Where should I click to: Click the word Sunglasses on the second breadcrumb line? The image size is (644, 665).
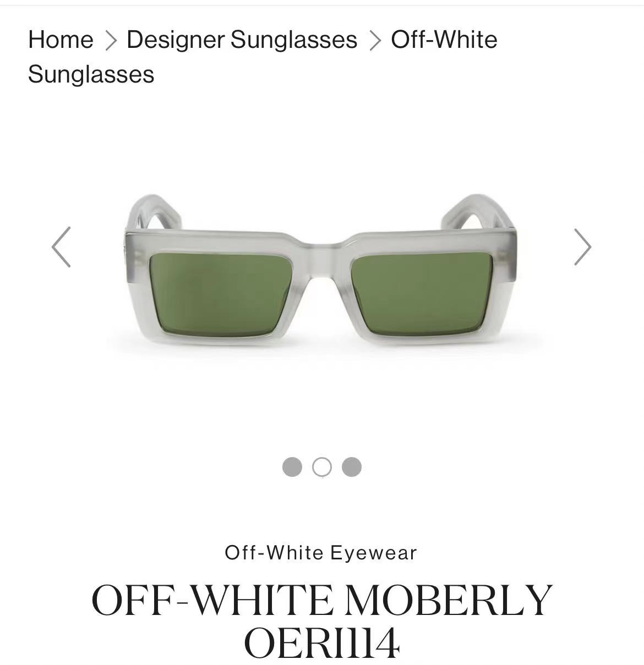pos(91,74)
